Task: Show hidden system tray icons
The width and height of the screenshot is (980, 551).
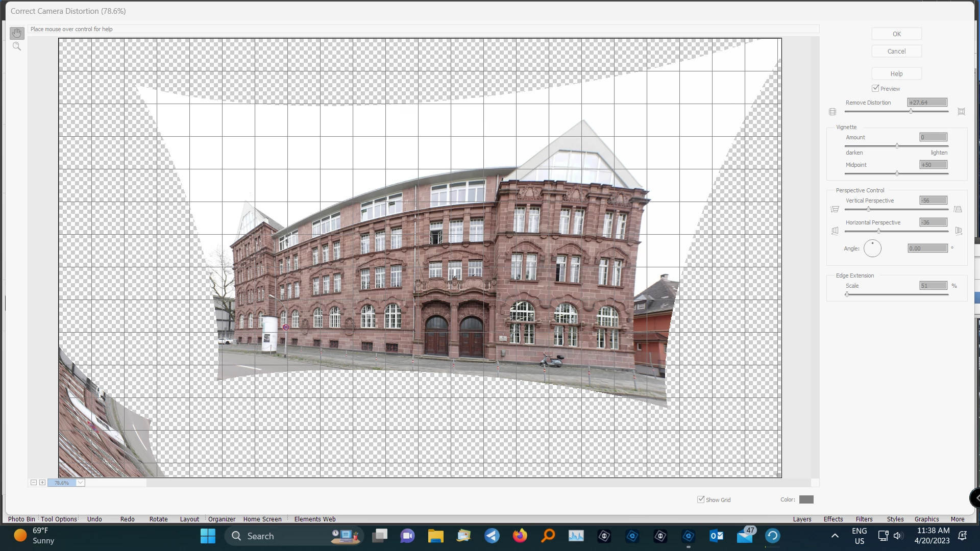Action: coord(835,536)
